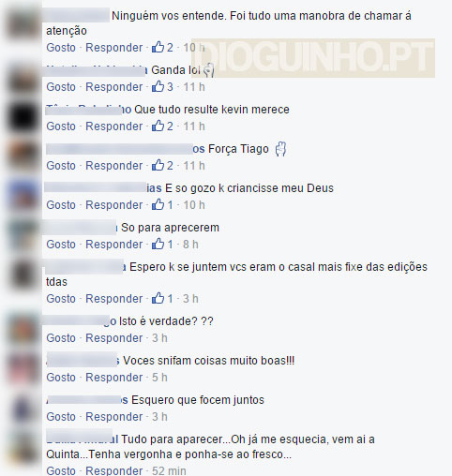Click thumbs-up icon on 'Força Tiago' comment
The height and width of the screenshot is (476, 452).
[158, 165]
